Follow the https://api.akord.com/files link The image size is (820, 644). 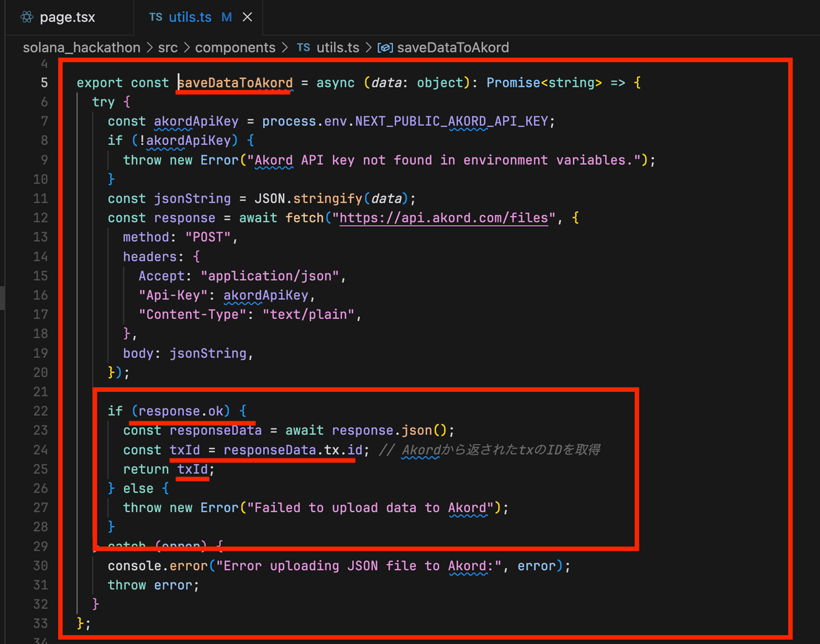click(x=444, y=218)
